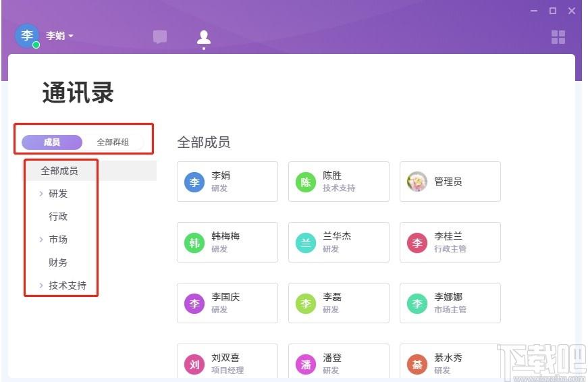The image size is (588, 382).
Task: Click the 管理员 flower avatar
Action: [417, 182]
